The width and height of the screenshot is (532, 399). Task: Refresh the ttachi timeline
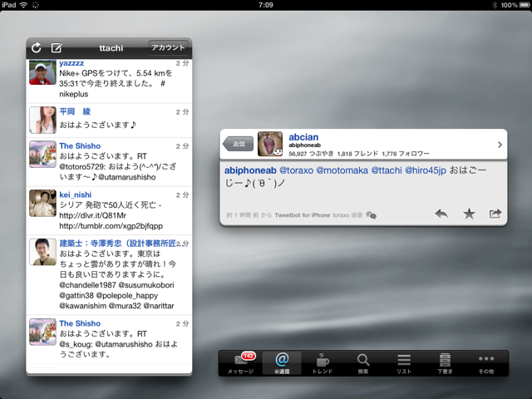(37, 48)
